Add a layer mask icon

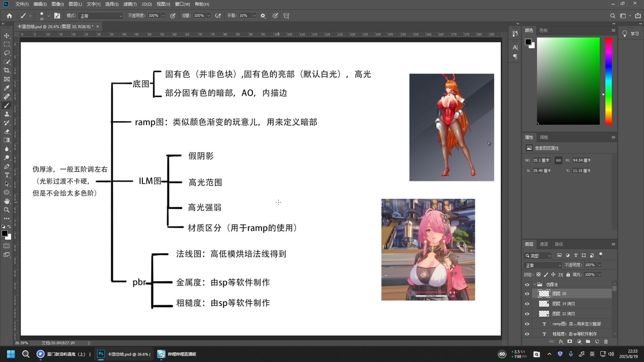coord(570,342)
